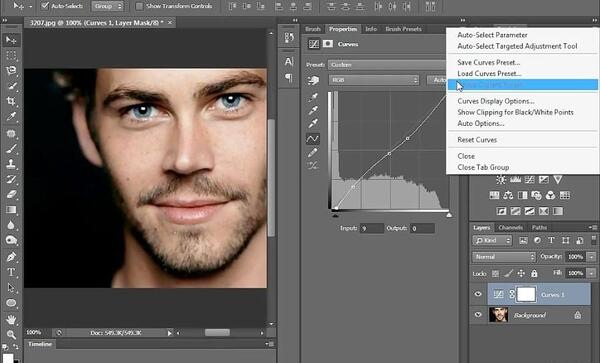Open the status bar Doc info arrow
600x363 pixels.
click(x=170, y=333)
